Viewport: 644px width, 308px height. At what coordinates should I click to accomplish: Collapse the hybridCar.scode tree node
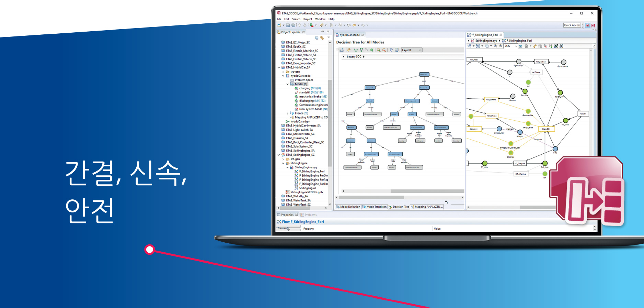coord(283,76)
